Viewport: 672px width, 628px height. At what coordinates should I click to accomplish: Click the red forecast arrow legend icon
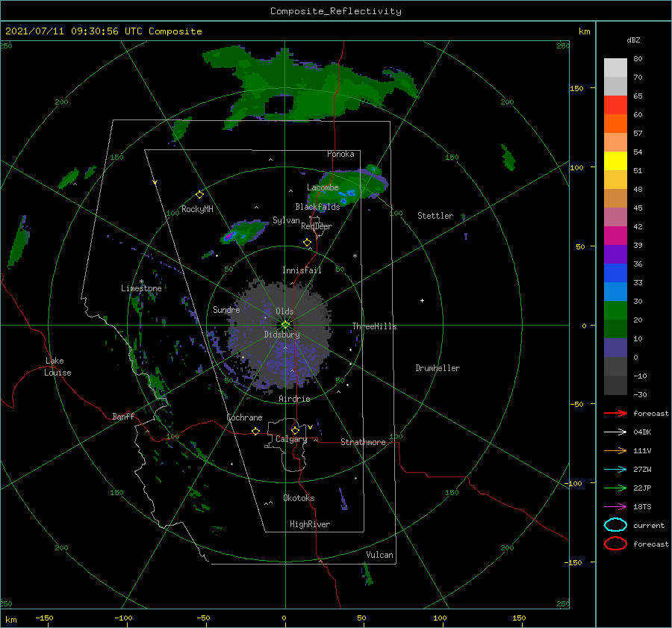click(615, 413)
